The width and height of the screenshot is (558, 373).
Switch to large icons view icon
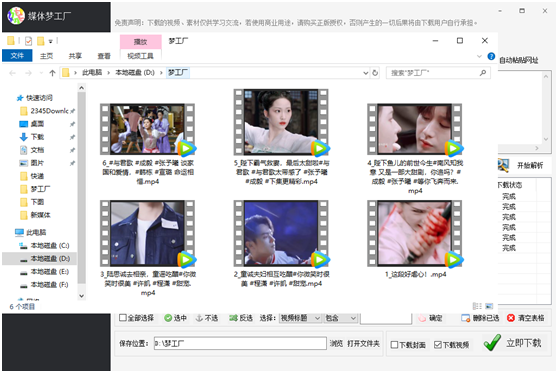coord(489,306)
